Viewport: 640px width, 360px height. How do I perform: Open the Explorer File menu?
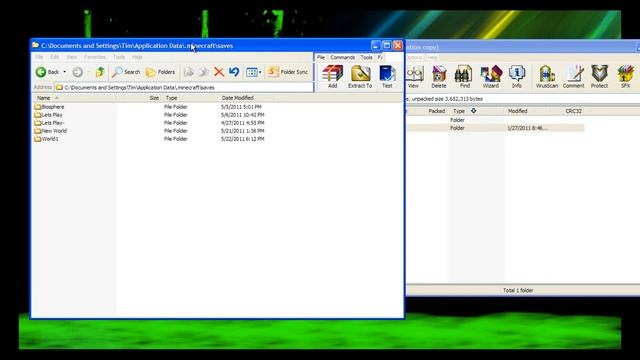39,57
